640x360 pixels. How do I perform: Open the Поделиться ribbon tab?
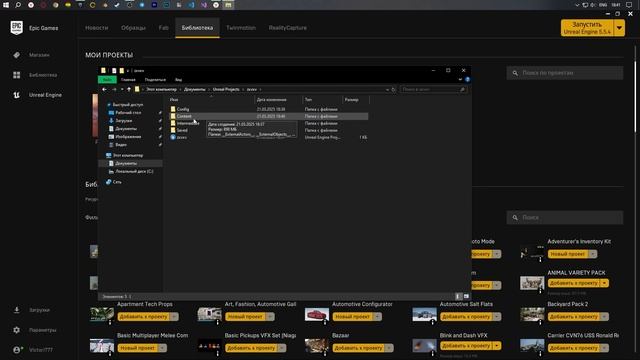[155, 80]
